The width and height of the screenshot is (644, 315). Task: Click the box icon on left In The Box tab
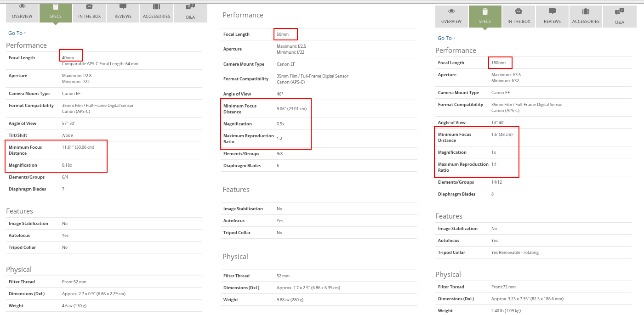coord(89,7)
